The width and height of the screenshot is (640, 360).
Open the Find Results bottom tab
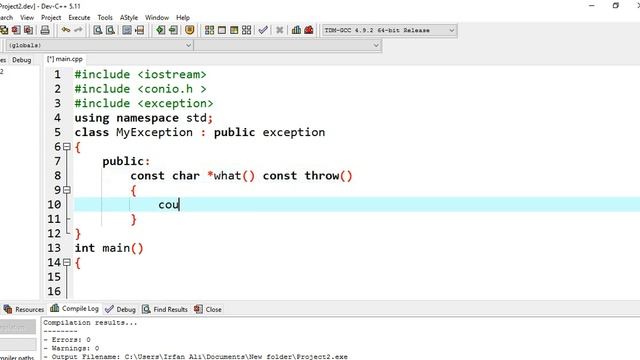tap(165, 309)
